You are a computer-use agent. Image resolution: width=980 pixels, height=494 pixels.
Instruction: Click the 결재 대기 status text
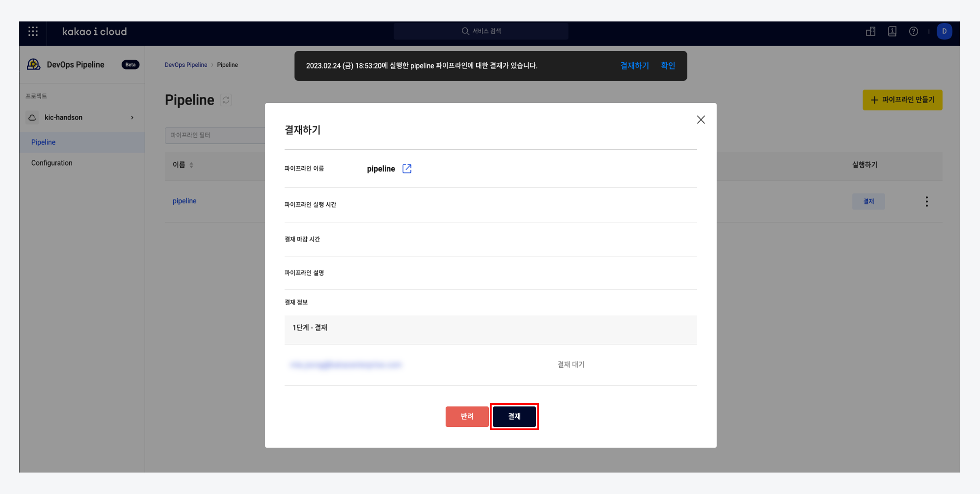click(x=571, y=364)
